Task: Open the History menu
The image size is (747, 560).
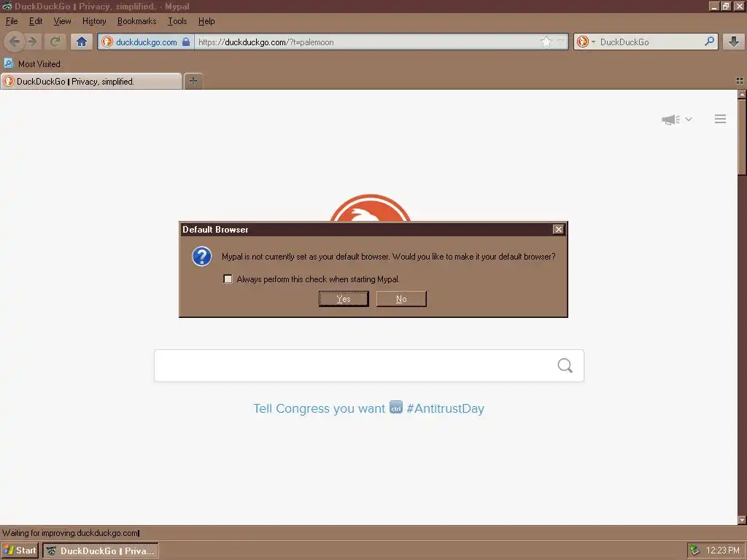Action: click(x=94, y=21)
